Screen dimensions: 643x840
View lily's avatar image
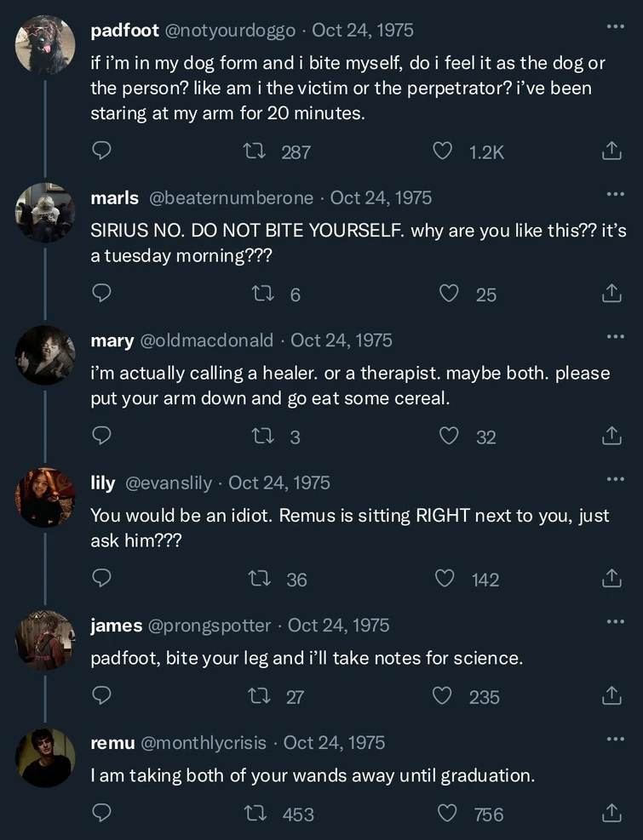pos(45,497)
